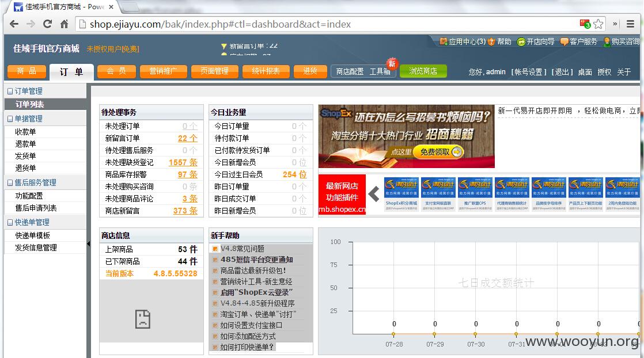644x358 pixels.
Task: Go to 桌面 desktop link
Action: click(585, 72)
